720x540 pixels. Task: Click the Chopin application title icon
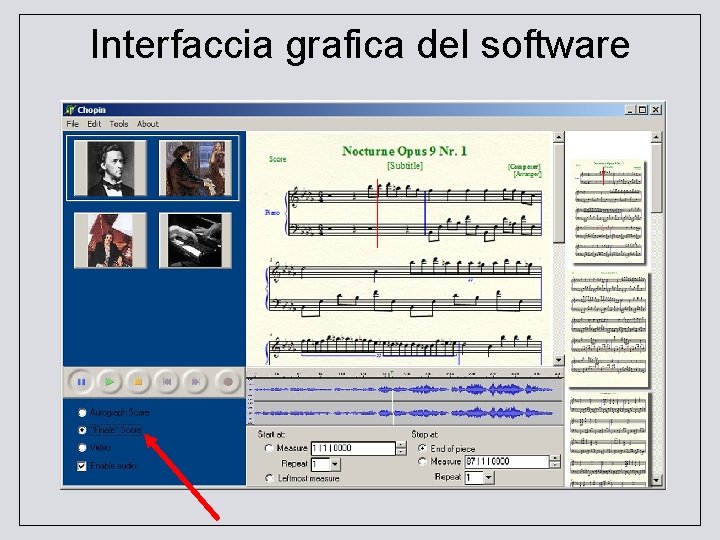point(70,110)
